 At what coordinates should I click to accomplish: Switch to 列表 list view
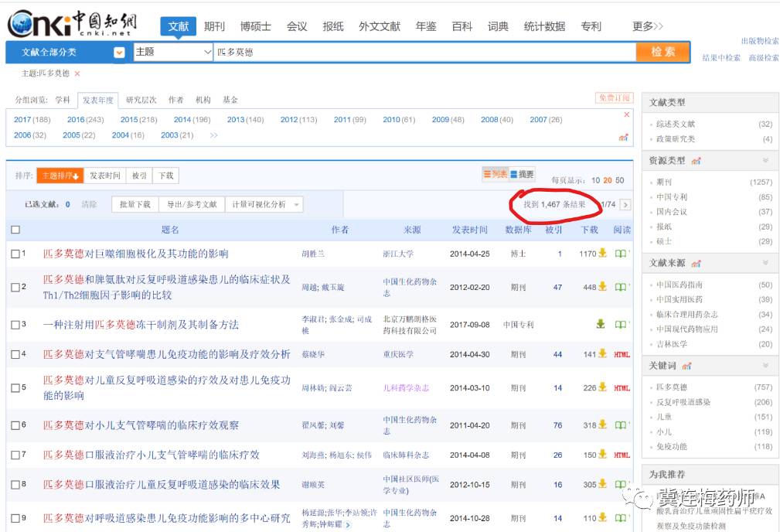495,175
